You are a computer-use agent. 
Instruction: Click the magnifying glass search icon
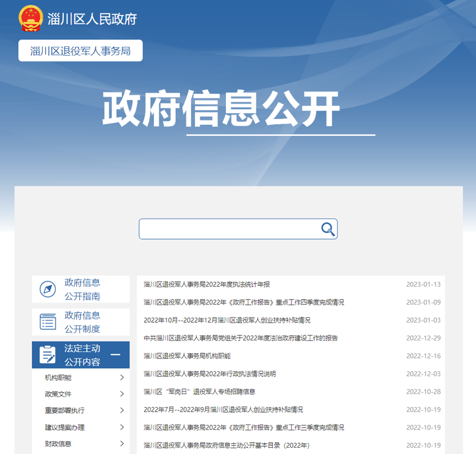[x=328, y=229]
